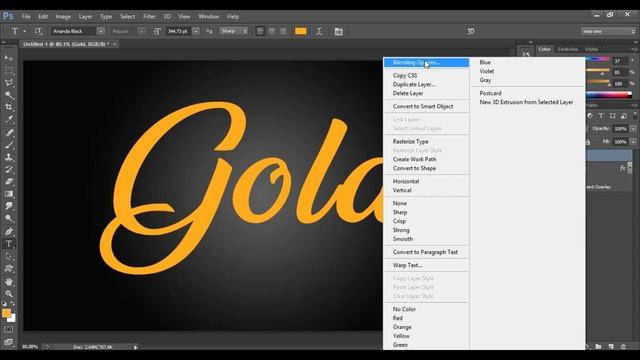Screen dimensions: 640x360
Task: Center align text
Action: [x=271, y=31]
